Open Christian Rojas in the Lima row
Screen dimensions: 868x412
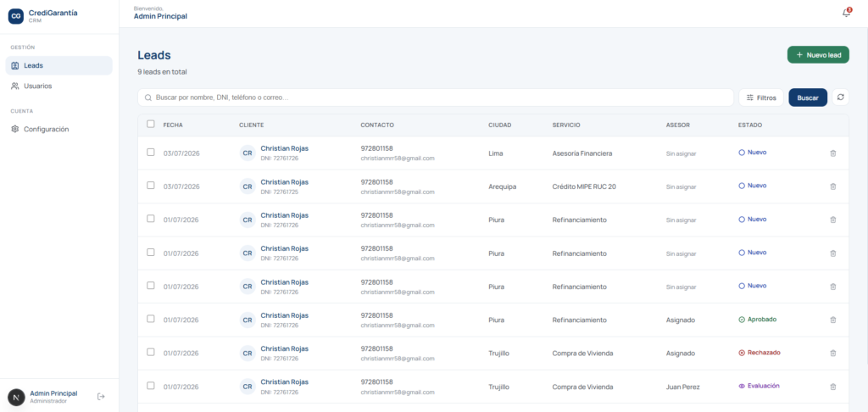tap(285, 148)
